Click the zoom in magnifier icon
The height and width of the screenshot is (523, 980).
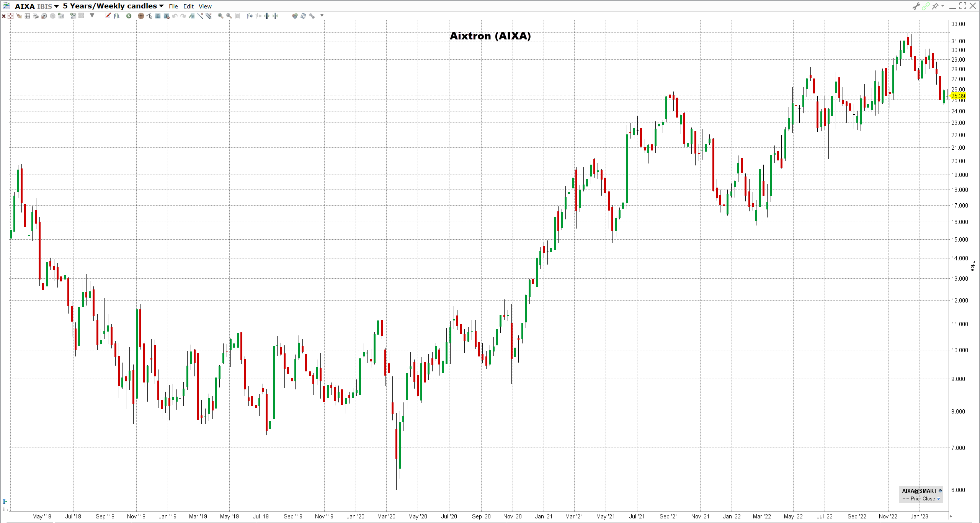tap(220, 16)
